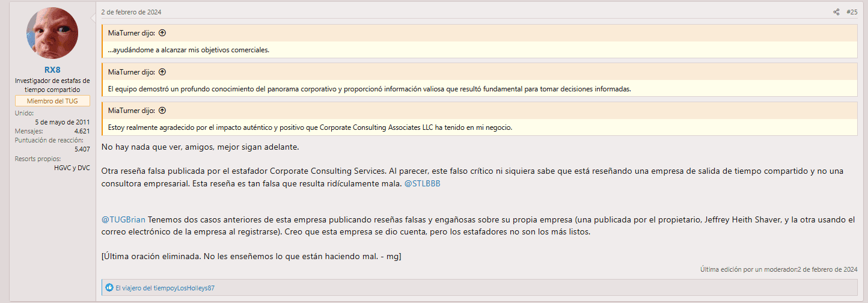Click the blue thumbs-up reaction icon
Image resolution: width=868 pixels, height=303 pixels.
click(x=109, y=288)
